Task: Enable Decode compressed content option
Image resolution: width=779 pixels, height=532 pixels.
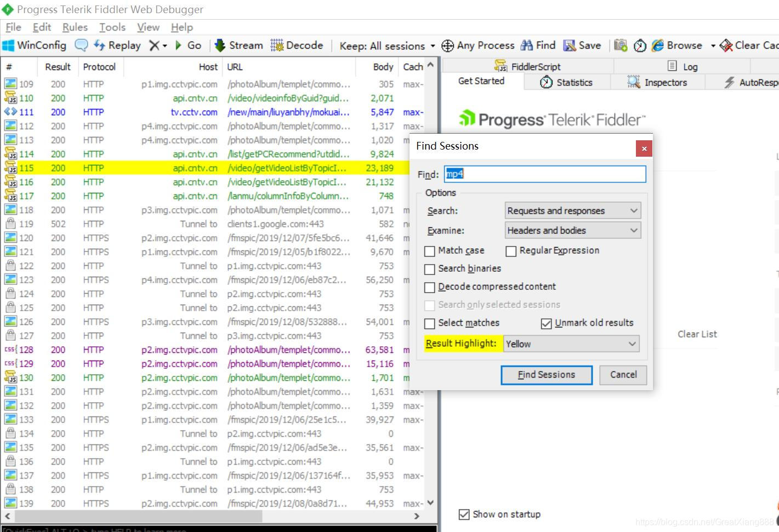Action: 430,287
